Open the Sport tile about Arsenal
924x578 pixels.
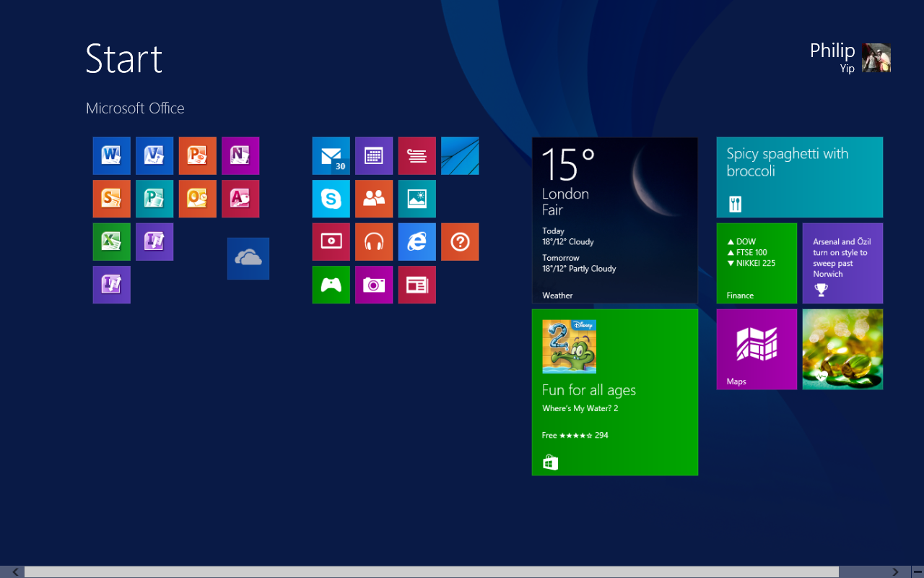tap(842, 263)
